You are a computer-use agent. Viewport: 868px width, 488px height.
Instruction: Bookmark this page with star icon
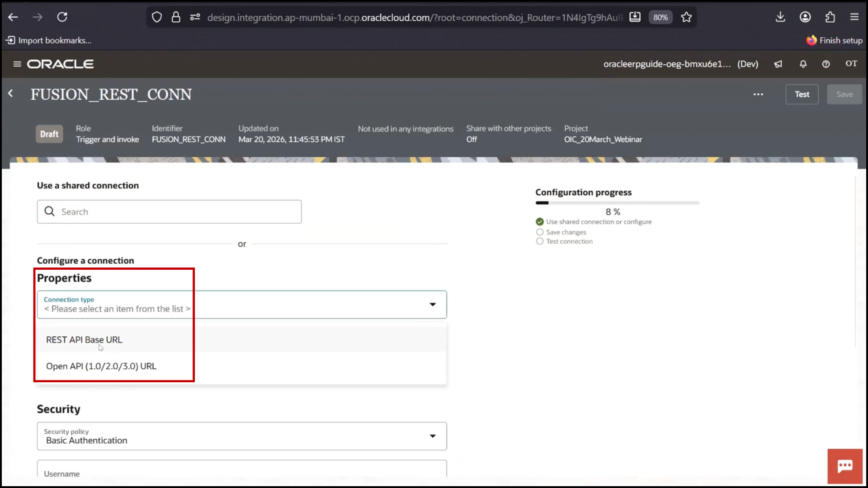[686, 17]
